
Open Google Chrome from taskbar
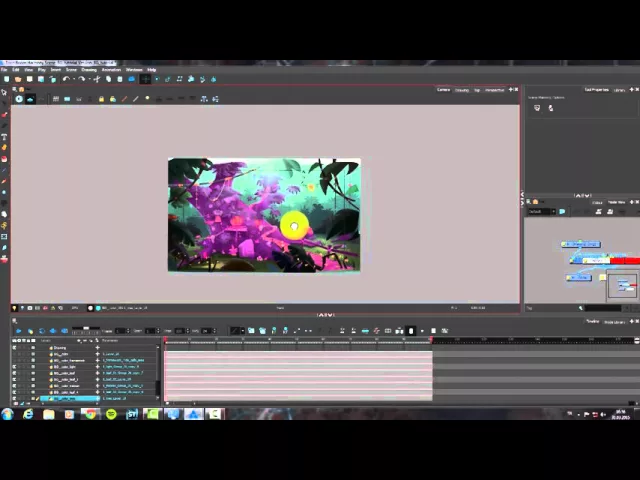(x=90, y=414)
